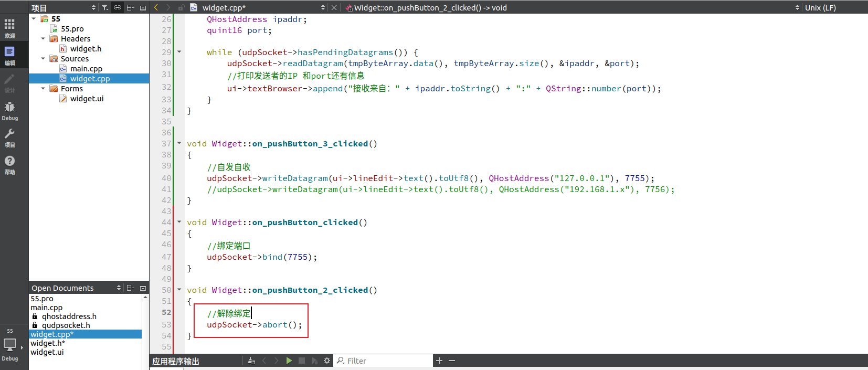The height and width of the screenshot is (370, 868).
Task: Change the Unix (LF) line ending setting
Action: 820,7
